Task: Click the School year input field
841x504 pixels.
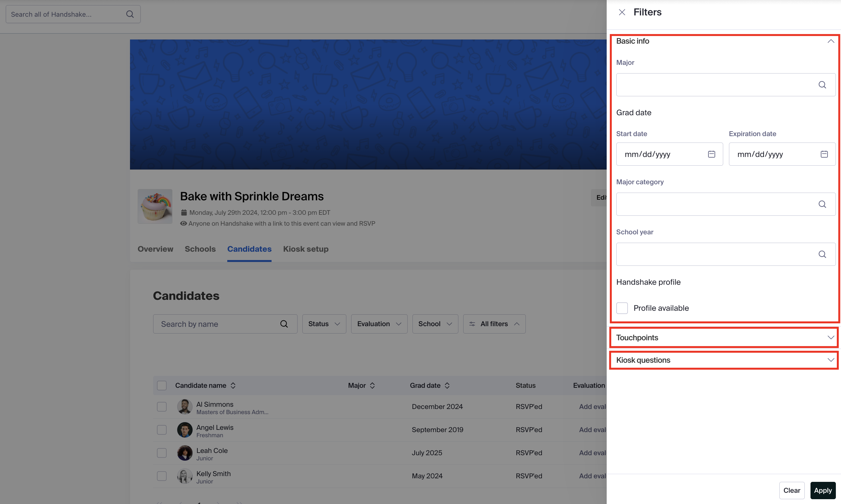Action: coord(726,254)
